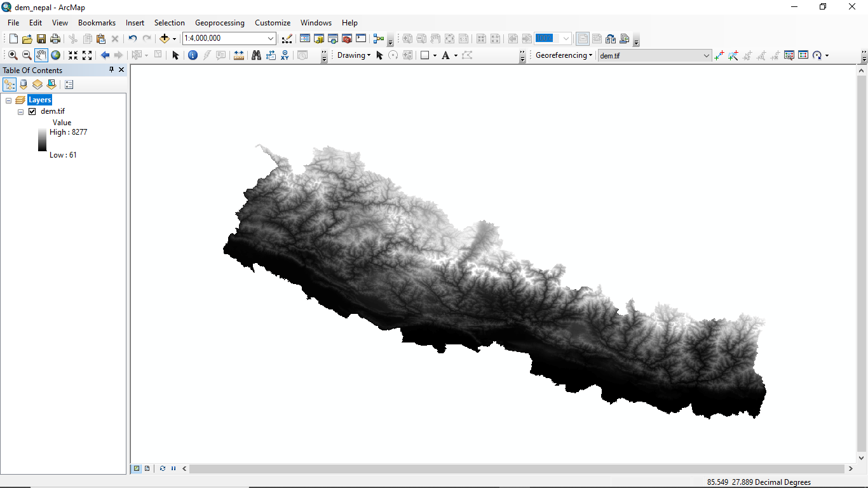Click the Georeferencing toolbar menu button
868x488 pixels.
point(564,55)
